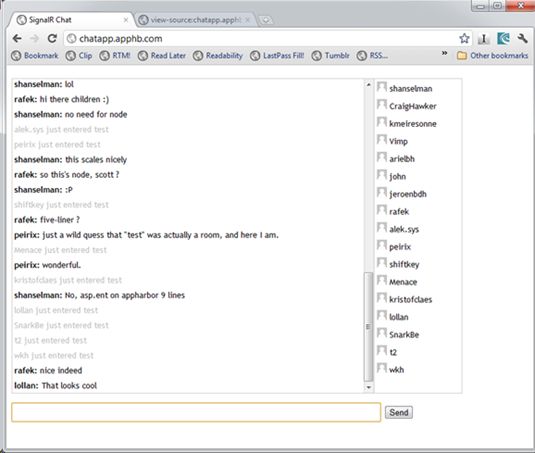Click shiftkey's avatar icon

(x=382, y=263)
